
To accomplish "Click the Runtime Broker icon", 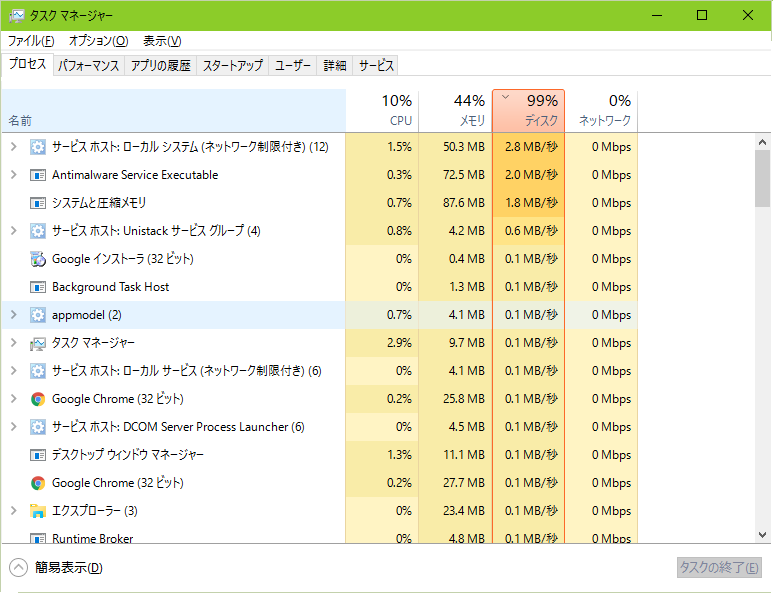I will tap(38, 539).
